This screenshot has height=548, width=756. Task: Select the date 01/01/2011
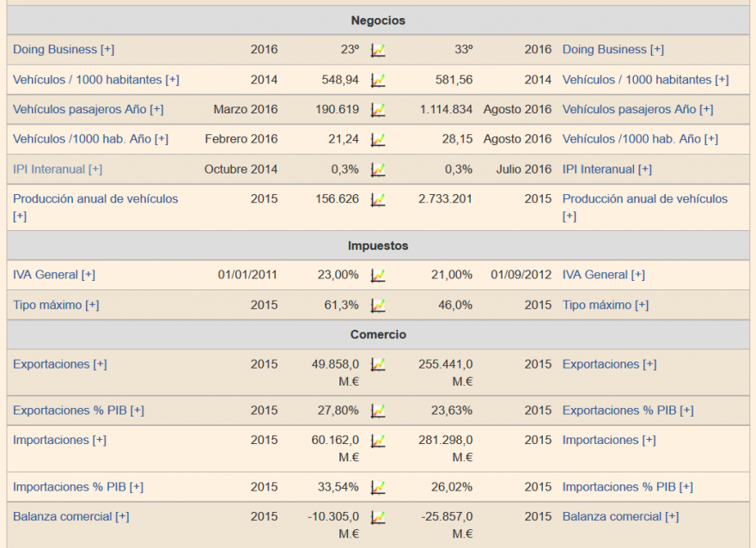click(x=247, y=275)
